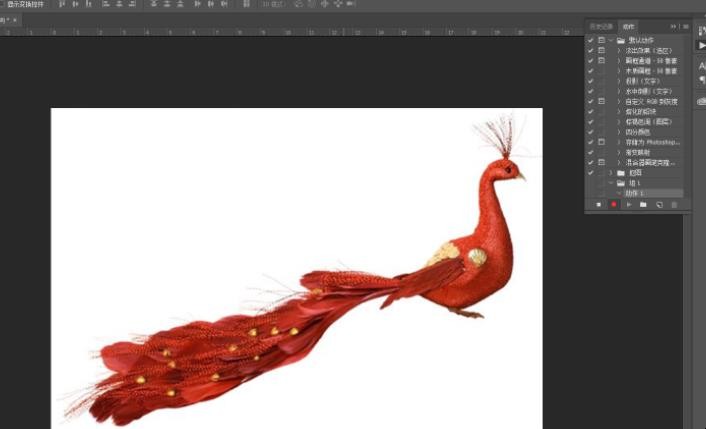Image resolution: width=706 pixels, height=429 pixels.
Task: Stop recording using the square stop button
Action: (x=598, y=205)
